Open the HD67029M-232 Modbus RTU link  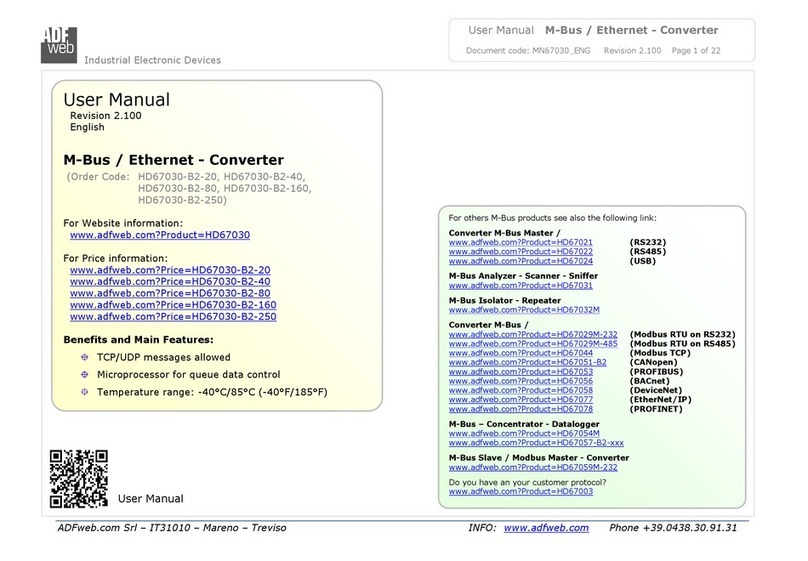(533, 334)
